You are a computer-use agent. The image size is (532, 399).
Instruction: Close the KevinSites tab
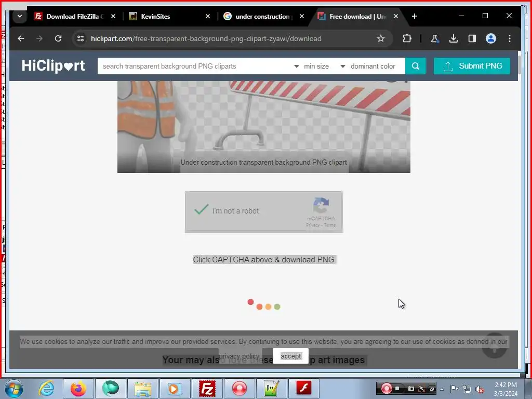click(x=208, y=16)
